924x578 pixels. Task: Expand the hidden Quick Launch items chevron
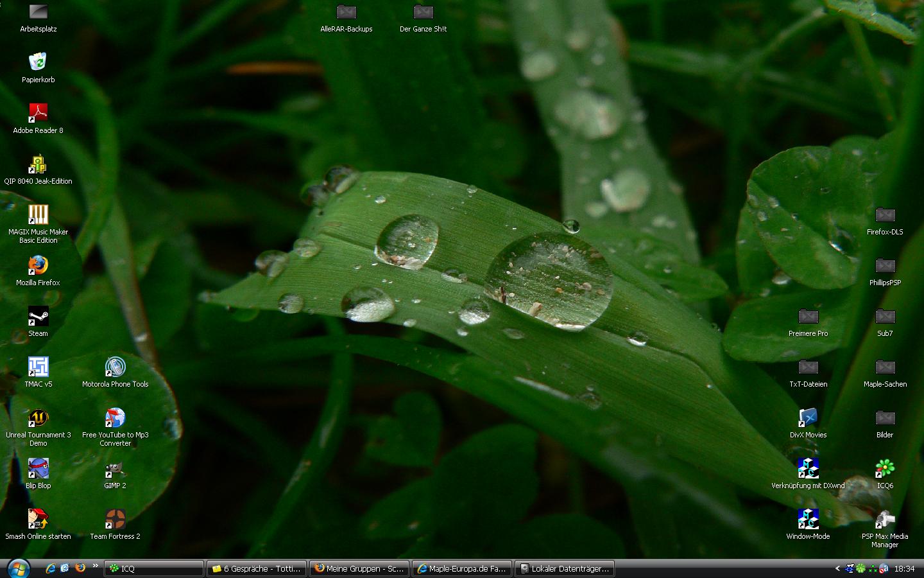pos(96,566)
